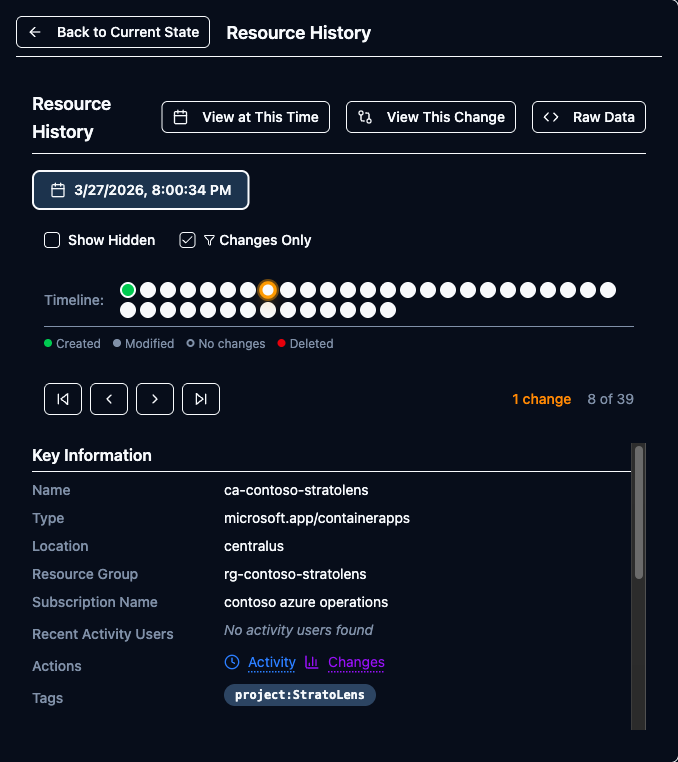Click the Key Information scrollbar thumb
This screenshot has height=762, width=678.
pos(639,513)
